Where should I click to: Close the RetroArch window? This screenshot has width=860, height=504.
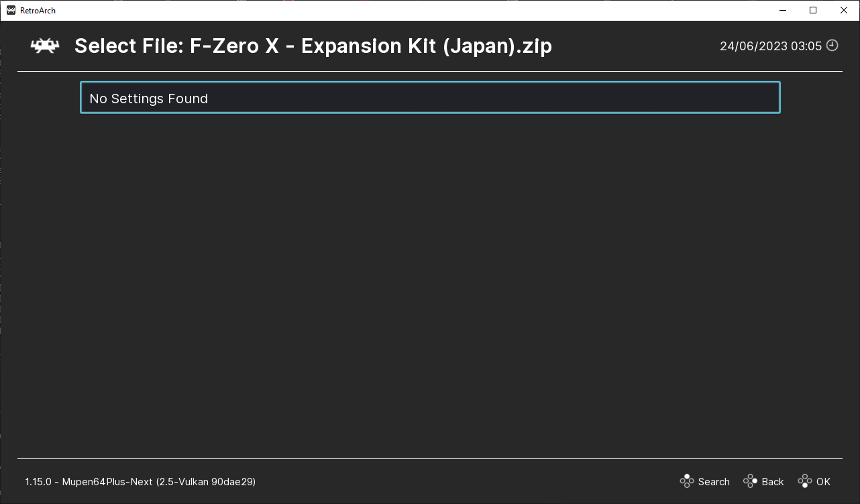coord(843,10)
